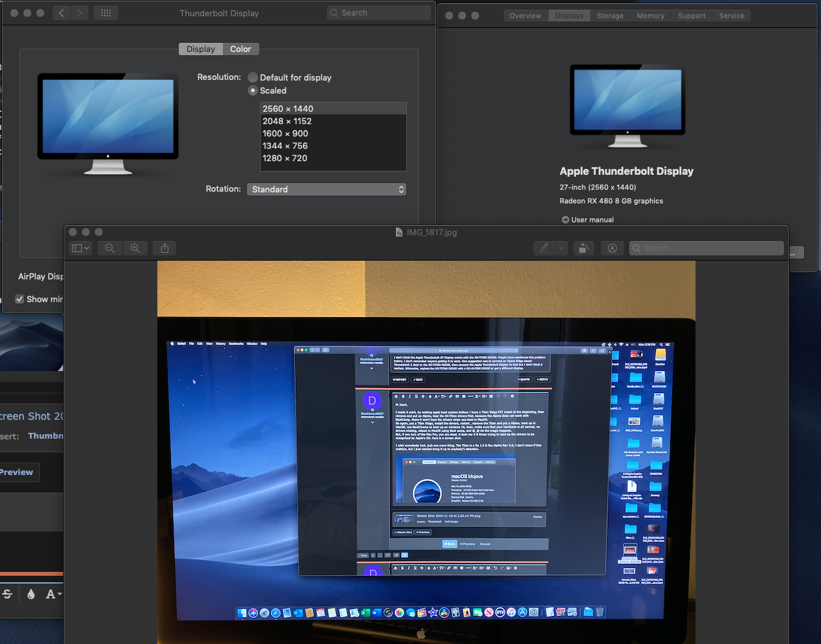Open the Rotation dropdown set to Standard
The image size is (821, 644).
(326, 189)
